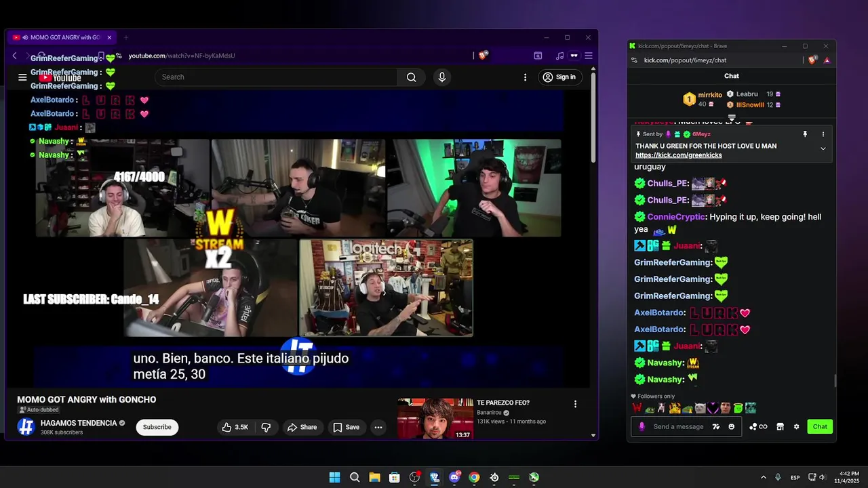868x488 pixels.
Task: Click the pin icon on pinned message
Action: tap(805, 134)
